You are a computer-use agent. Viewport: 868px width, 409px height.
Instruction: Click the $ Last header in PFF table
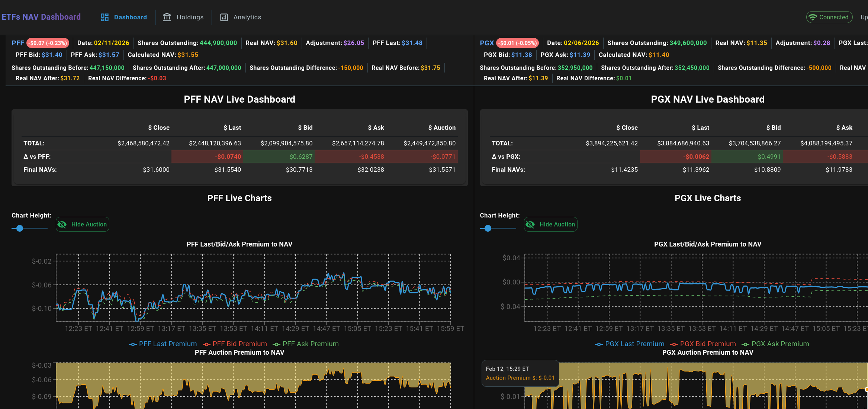(232, 128)
